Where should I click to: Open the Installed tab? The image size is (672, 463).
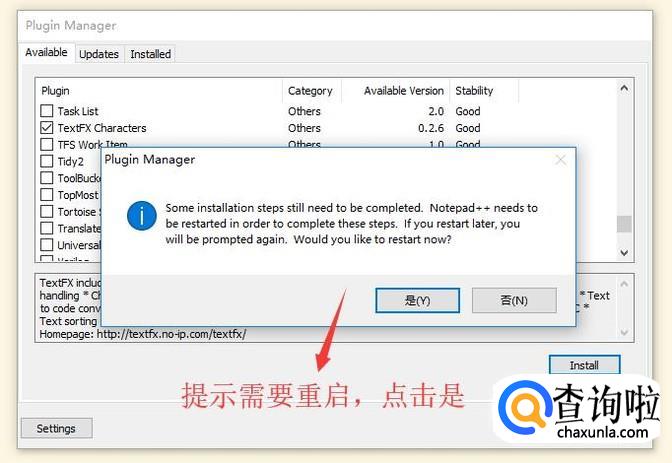click(150, 54)
